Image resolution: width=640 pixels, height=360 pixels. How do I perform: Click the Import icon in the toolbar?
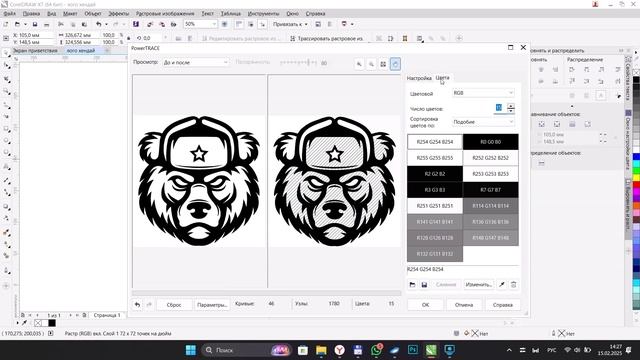click(150, 24)
